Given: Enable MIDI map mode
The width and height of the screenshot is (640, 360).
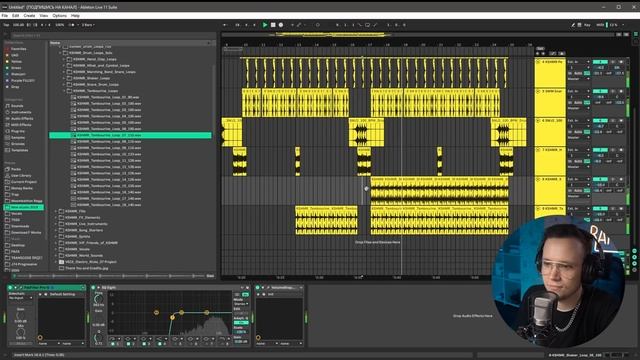Looking at the screenshot, I should coord(600,25).
